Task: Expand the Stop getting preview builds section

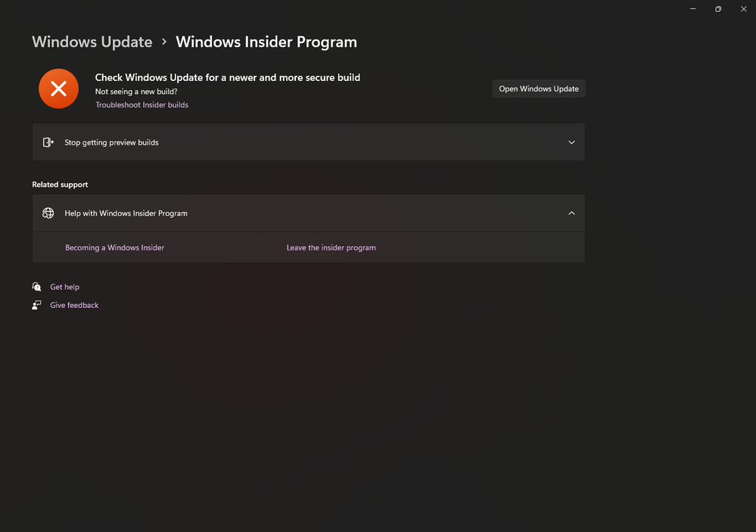Action: click(308, 142)
